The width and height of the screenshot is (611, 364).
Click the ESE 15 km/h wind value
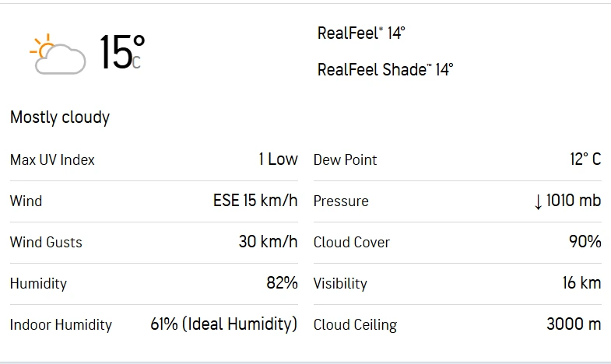click(x=255, y=201)
